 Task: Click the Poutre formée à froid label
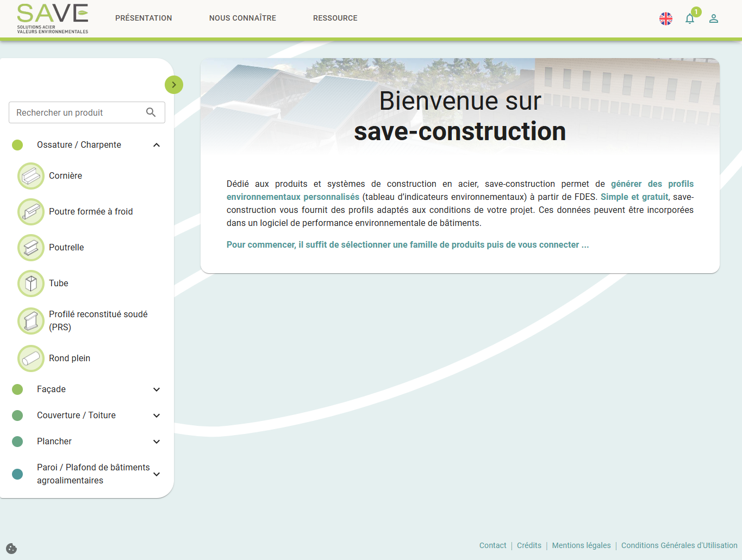click(x=91, y=212)
